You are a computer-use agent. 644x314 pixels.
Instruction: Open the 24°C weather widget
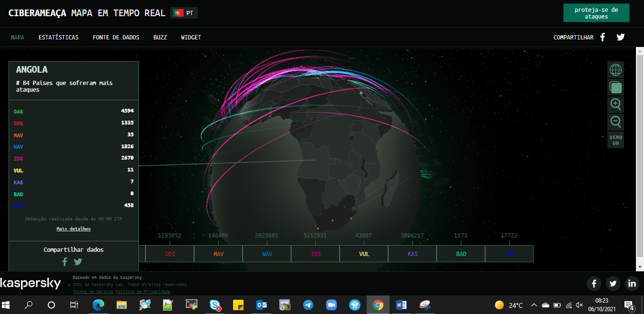[x=509, y=305]
